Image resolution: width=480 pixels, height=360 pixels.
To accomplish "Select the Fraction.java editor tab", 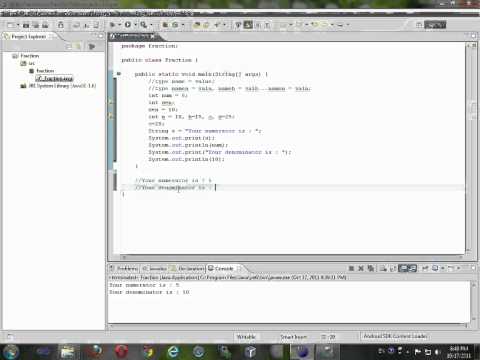I will [132, 36].
